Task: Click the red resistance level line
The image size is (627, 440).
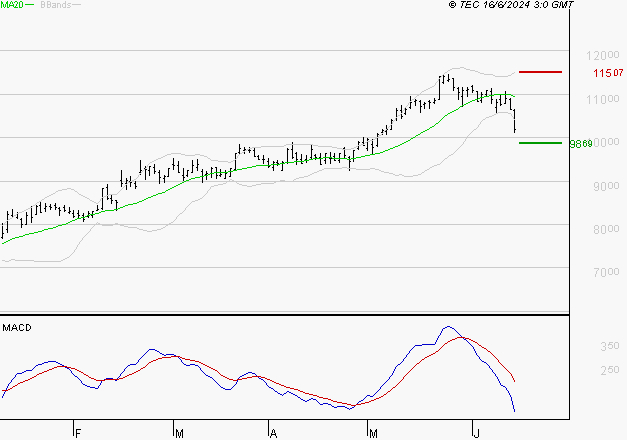Action: coord(540,72)
